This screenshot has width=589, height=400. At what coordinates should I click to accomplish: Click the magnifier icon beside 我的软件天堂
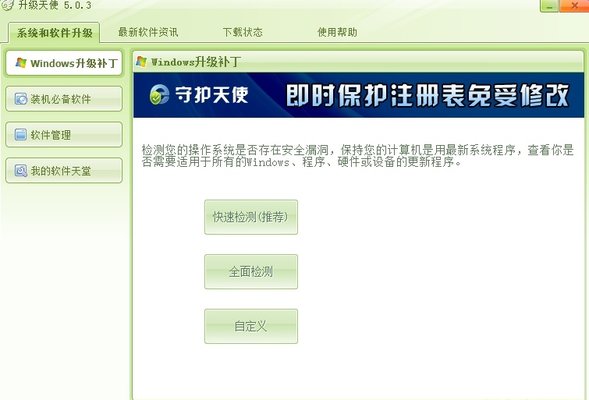[x=21, y=171]
